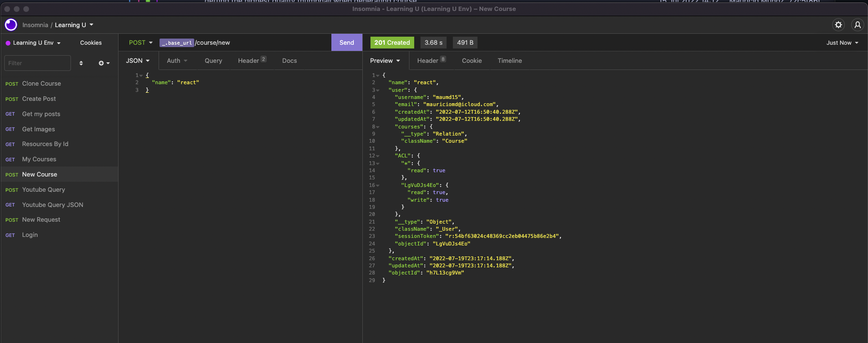Switch to the response Header tab
Viewport: 868px width, 343px height.
click(431, 60)
